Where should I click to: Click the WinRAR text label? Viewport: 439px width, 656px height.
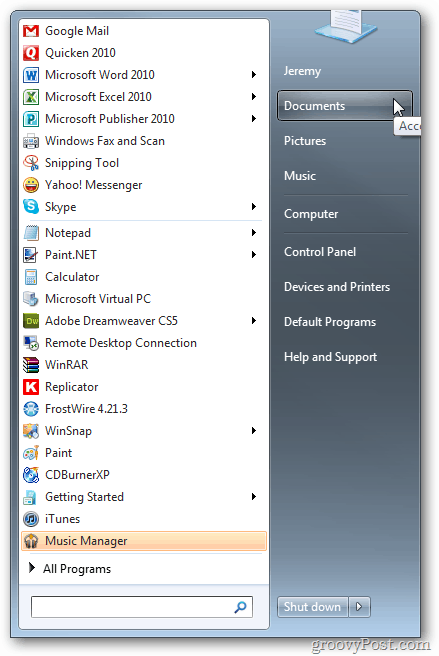(x=67, y=365)
